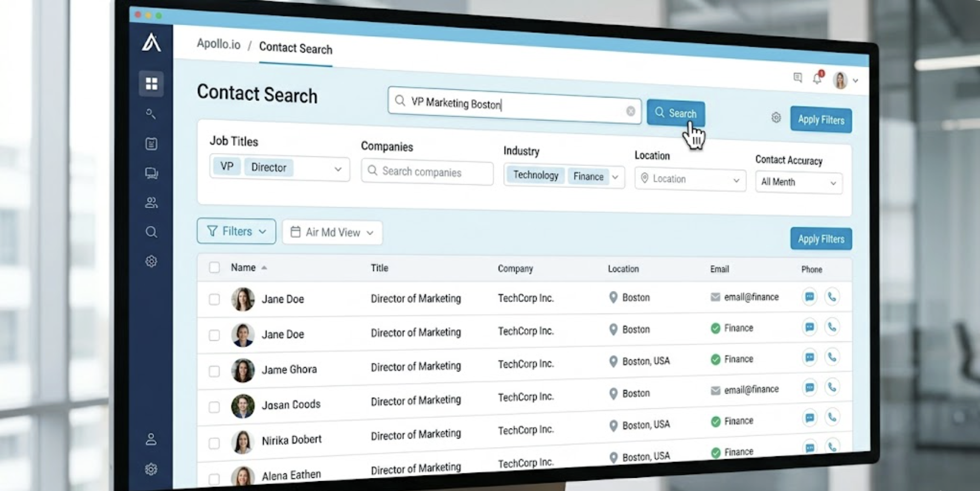Tick the checkbox for Josan Coods
The image size is (980, 491).
point(214,407)
